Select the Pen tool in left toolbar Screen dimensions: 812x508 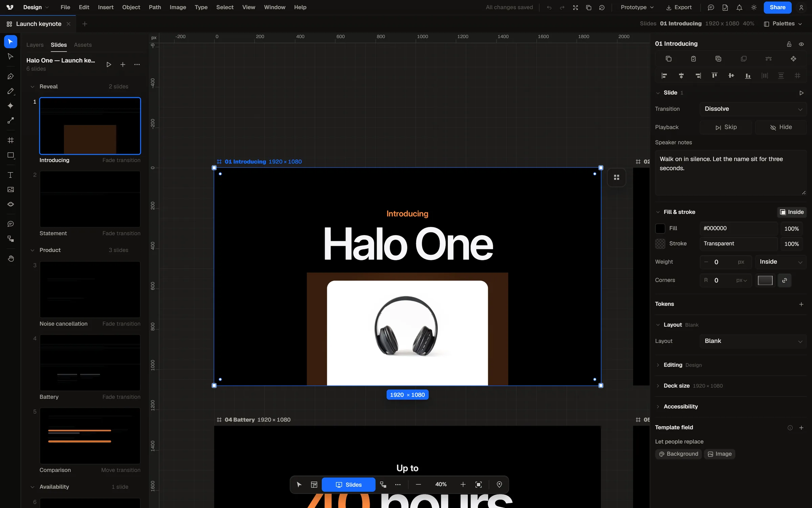click(x=10, y=76)
